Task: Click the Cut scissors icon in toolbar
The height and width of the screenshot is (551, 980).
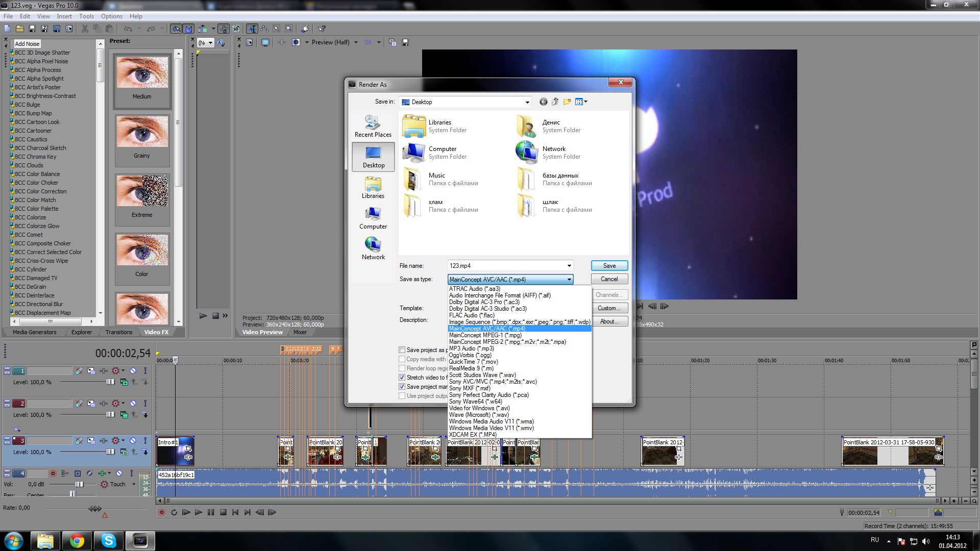Action: tap(85, 29)
